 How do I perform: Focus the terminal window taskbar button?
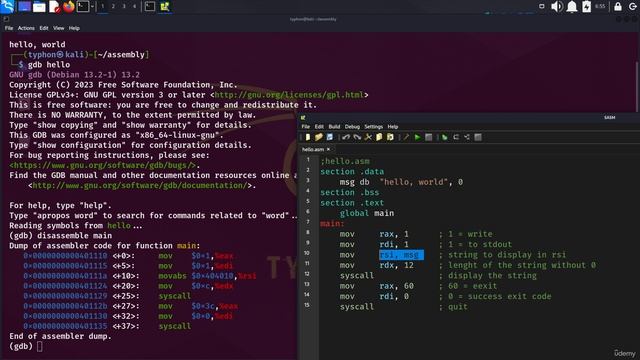(150, 7)
